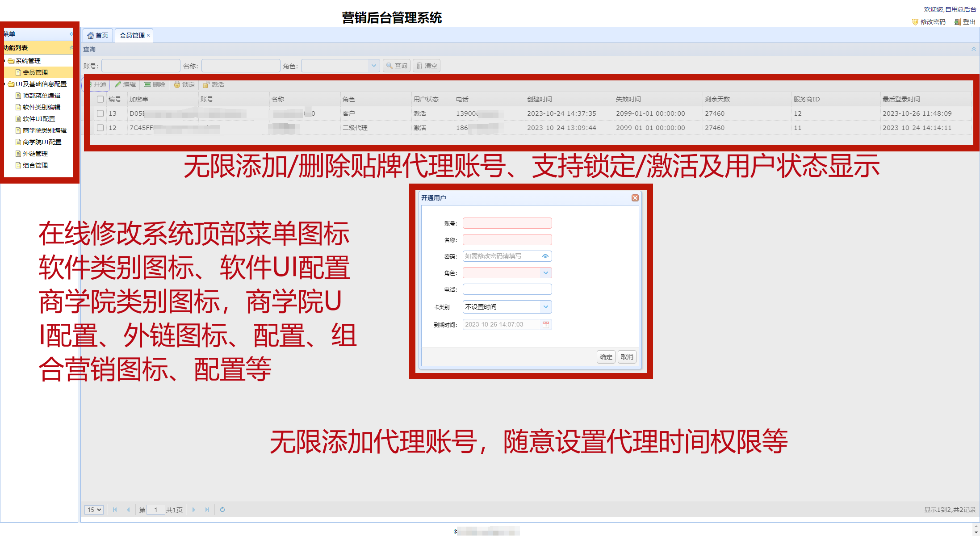The image size is (980, 536).
Task: Click the 账号 input field in the dialog
Action: coord(507,223)
